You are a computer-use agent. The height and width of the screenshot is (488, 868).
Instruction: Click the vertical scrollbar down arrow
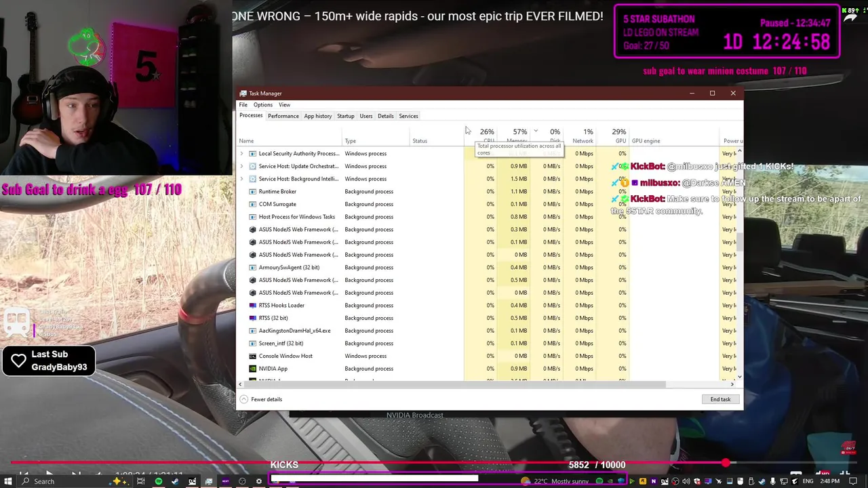740,377
